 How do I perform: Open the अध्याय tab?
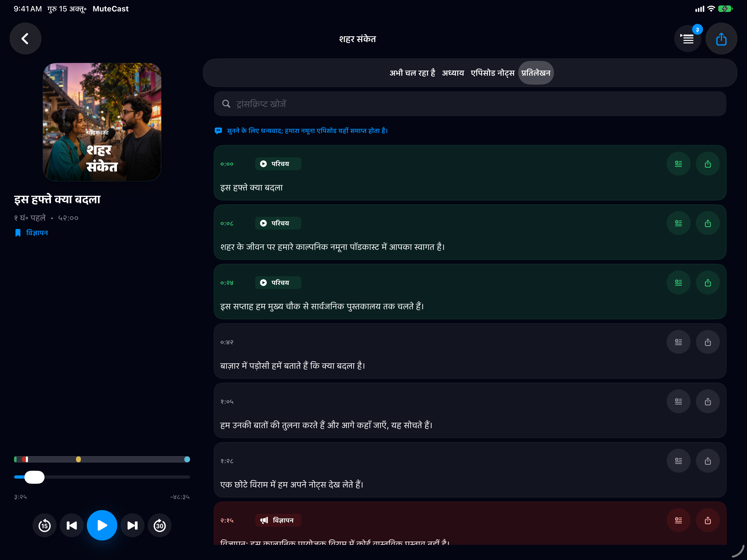(x=453, y=73)
